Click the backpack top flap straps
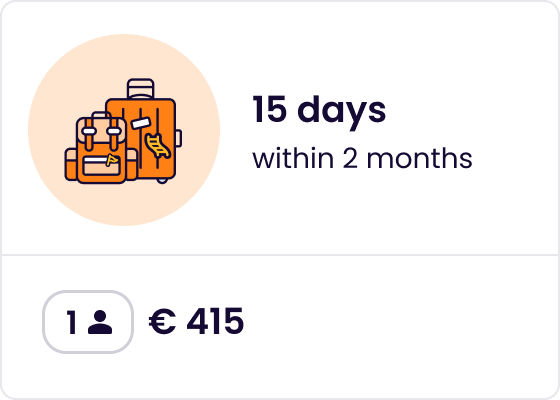This screenshot has height=400, width=560. point(101,133)
